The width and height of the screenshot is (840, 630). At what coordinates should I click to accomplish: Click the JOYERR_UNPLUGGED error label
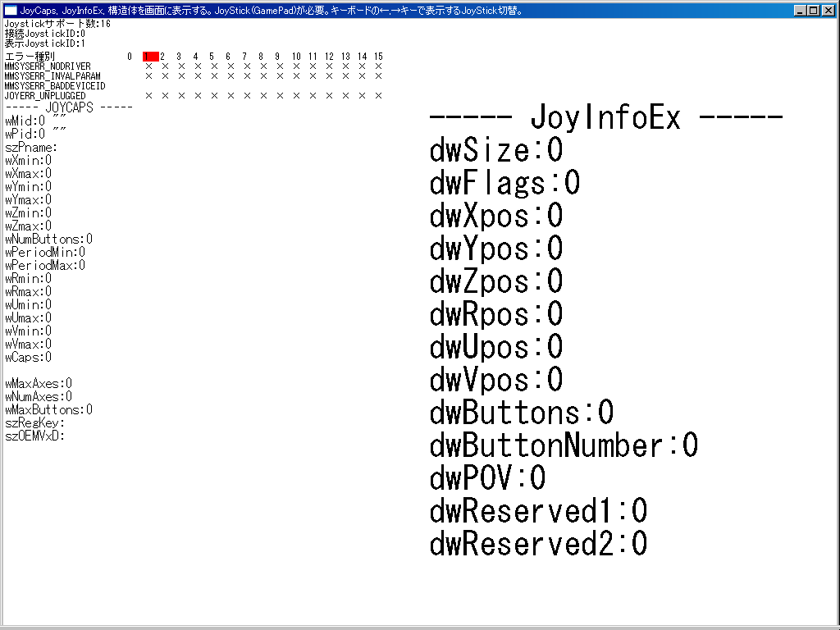[x=45, y=95]
